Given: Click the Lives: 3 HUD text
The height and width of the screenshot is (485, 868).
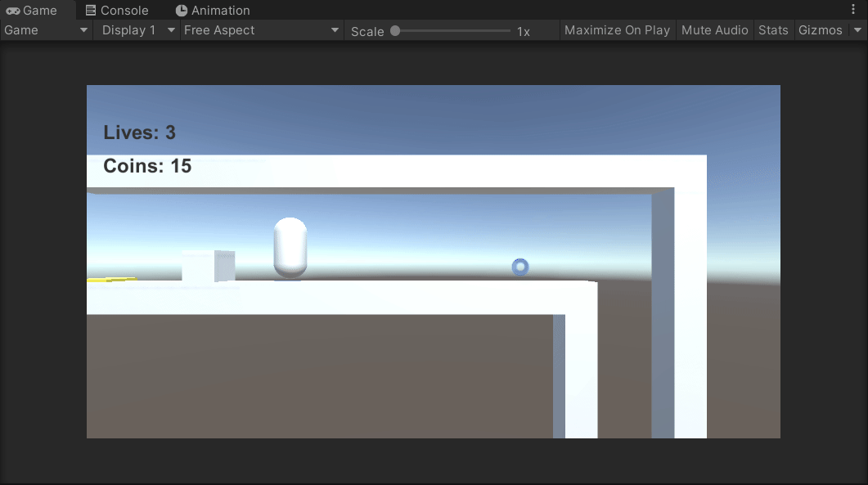Looking at the screenshot, I should (140, 132).
